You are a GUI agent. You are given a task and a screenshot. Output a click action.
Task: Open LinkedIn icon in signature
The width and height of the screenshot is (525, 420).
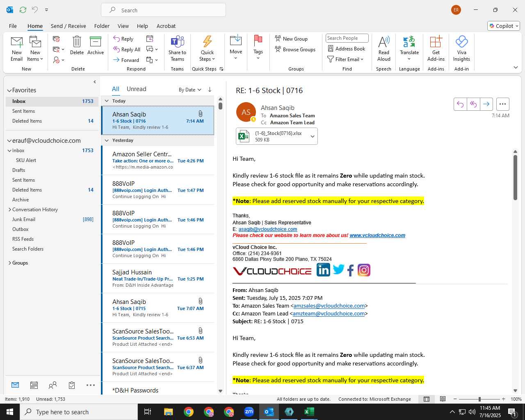(323, 270)
